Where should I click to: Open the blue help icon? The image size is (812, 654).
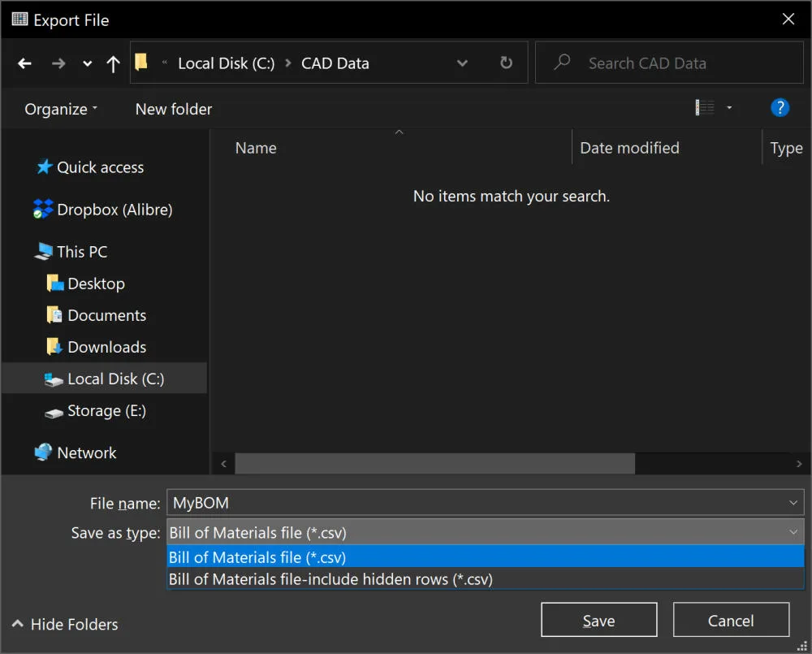pyautogui.click(x=780, y=108)
